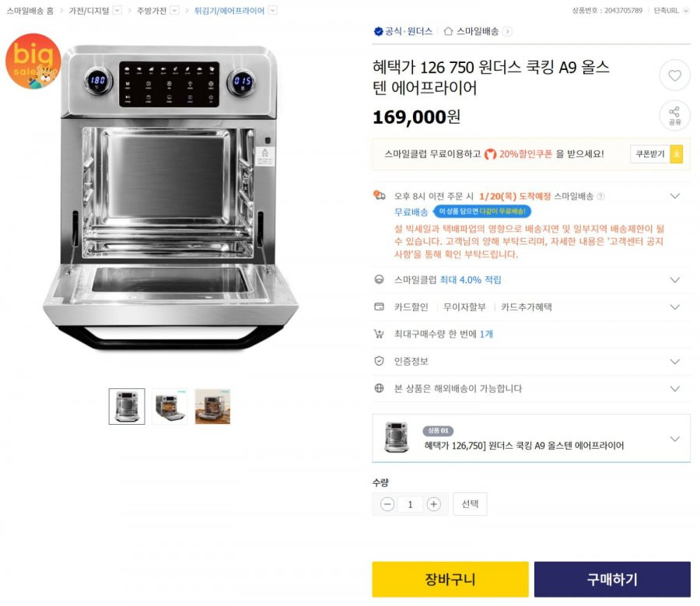This screenshot has width=700, height=606.
Task: Select the second product thumbnail
Action: click(170, 406)
